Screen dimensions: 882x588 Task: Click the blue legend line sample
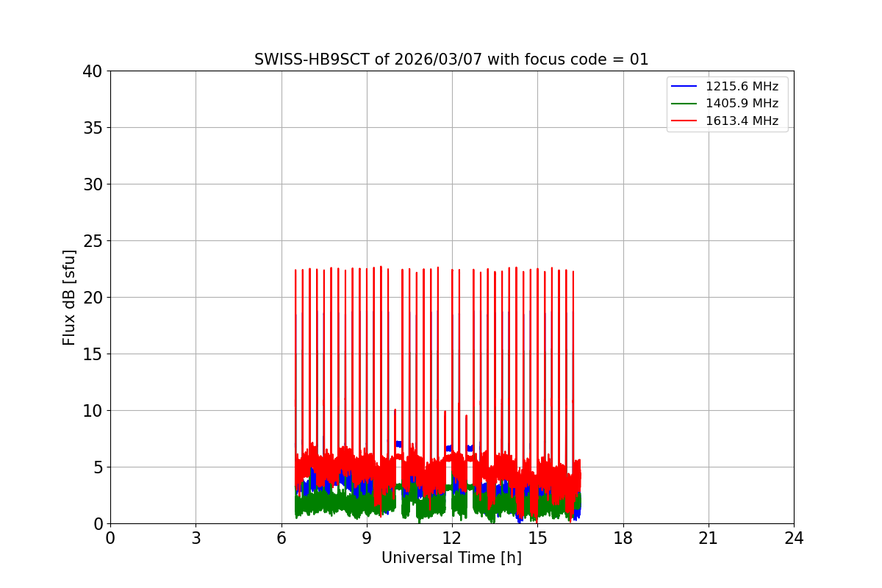tap(684, 87)
